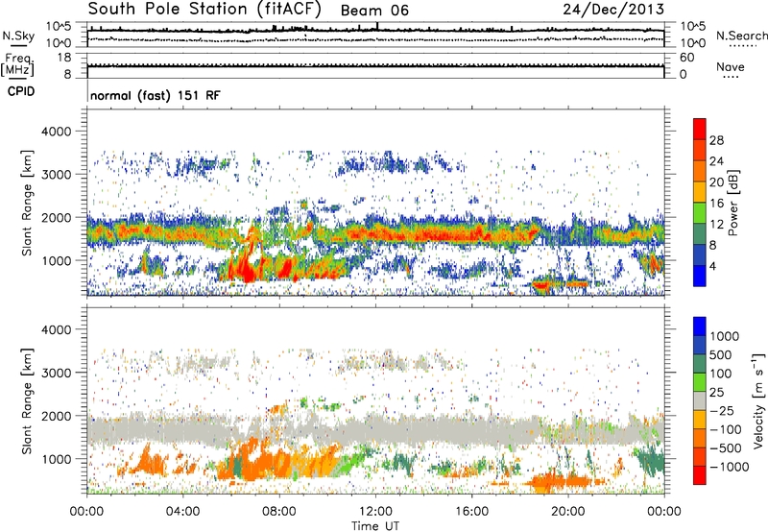The image size is (768, 532).
Task: Click the '25' velocity colorbar value
Action: [717, 392]
